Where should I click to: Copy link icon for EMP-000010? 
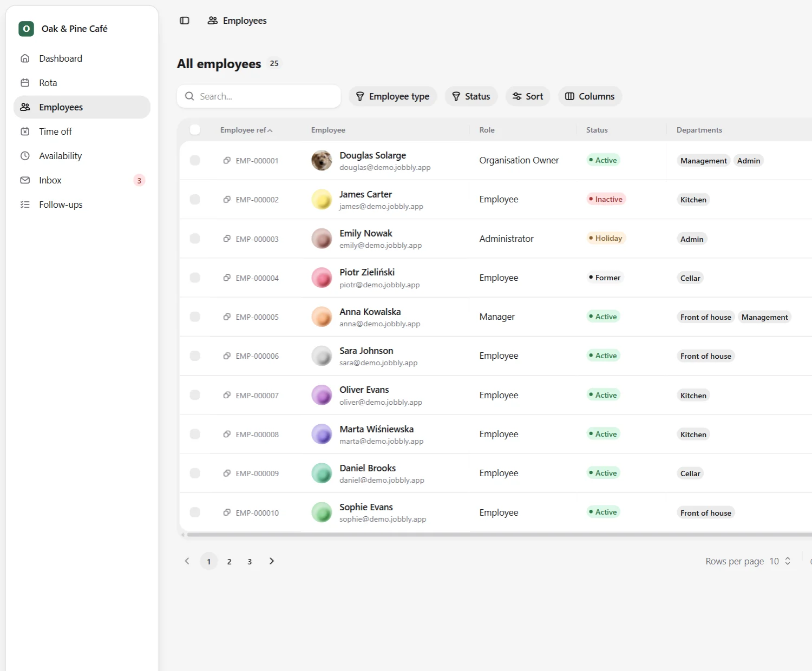pyautogui.click(x=227, y=512)
